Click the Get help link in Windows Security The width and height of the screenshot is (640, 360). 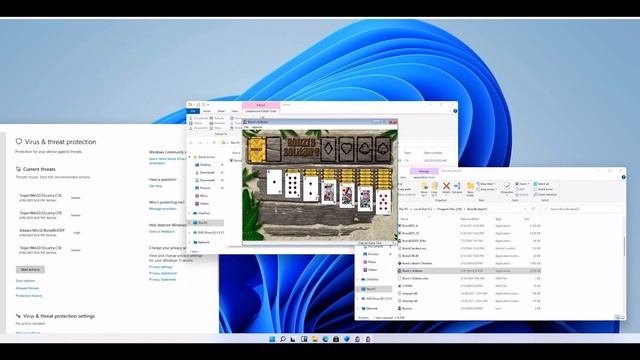click(x=156, y=186)
